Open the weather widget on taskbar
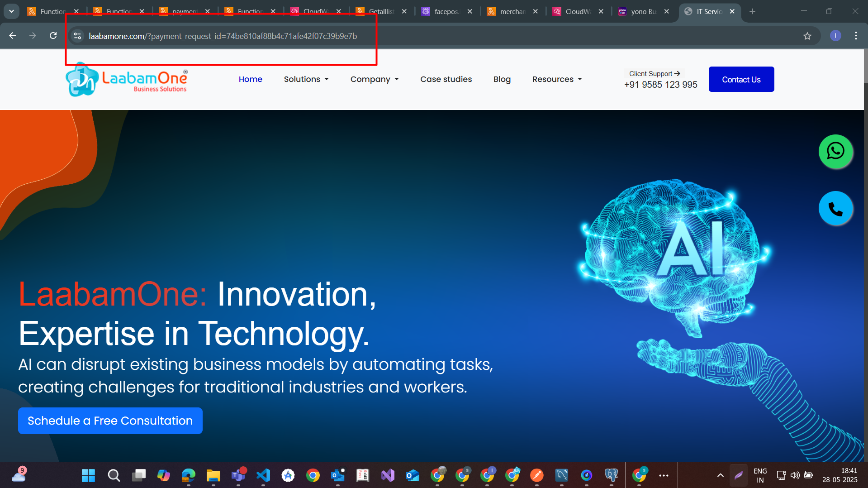The image size is (868, 488). (x=19, y=474)
